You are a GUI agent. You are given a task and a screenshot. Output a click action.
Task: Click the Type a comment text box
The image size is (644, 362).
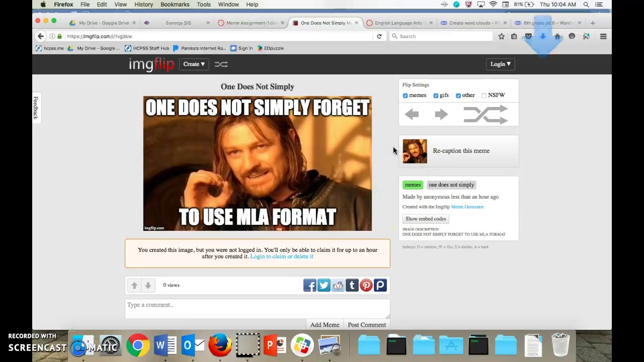pos(258,308)
